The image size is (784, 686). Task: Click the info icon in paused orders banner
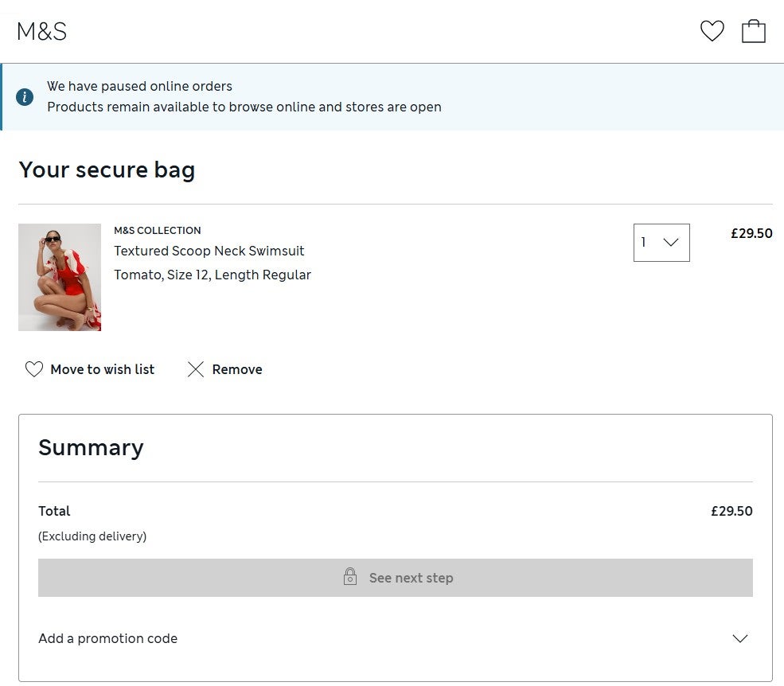click(x=25, y=97)
